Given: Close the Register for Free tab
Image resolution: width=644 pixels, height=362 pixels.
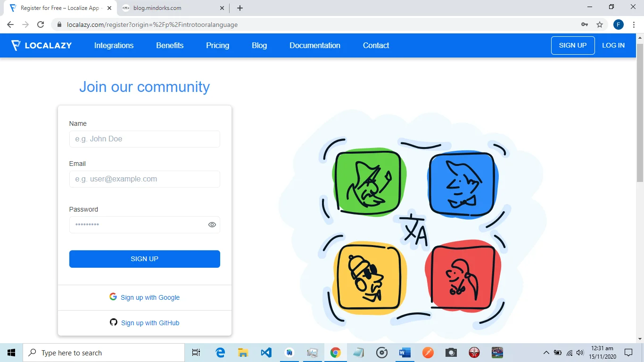Looking at the screenshot, I should [109, 8].
